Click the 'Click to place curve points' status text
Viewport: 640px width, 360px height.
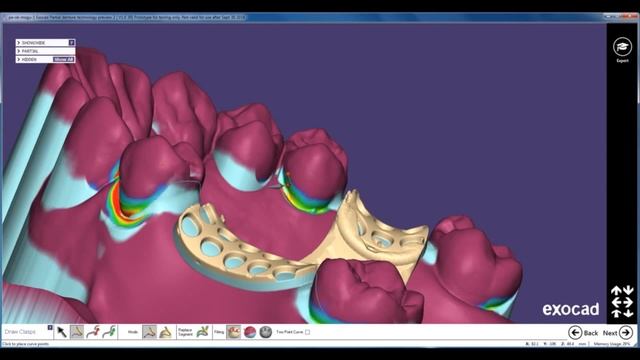(x=25, y=344)
